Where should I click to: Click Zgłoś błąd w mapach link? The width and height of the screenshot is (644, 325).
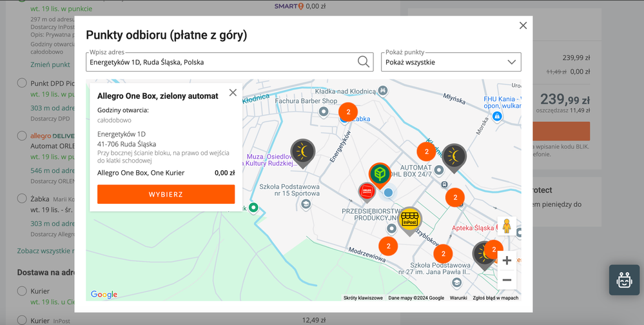(496, 298)
